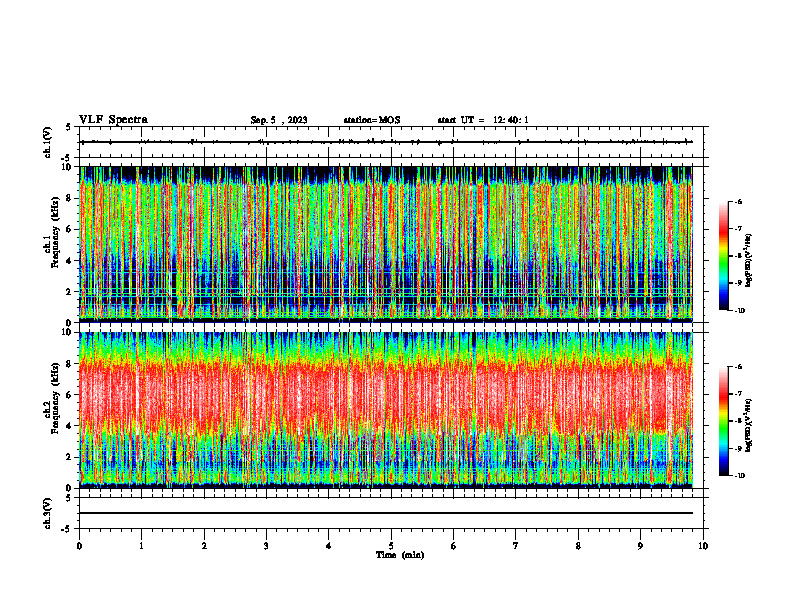Click the 'VLF Spectra' title text
Image resolution: width=792 pixels, height=612 pixels.
click(113, 120)
